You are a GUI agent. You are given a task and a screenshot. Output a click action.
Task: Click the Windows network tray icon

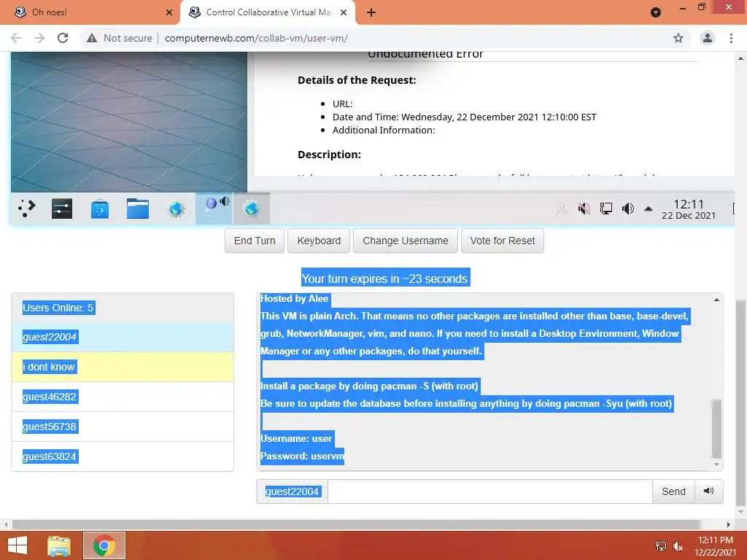pos(660,546)
